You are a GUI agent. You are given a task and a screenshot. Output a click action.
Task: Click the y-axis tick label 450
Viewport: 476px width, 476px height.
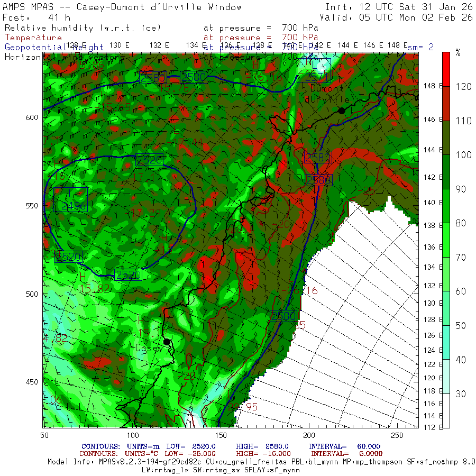click(32, 382)
